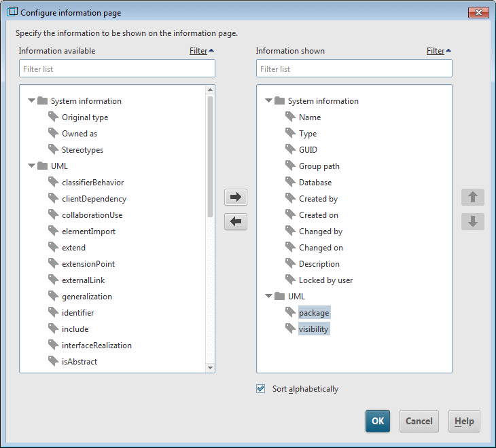Collapse the UML group in Information shown
The height and width of the screenshot is (448, 496).
click(268, 296)
